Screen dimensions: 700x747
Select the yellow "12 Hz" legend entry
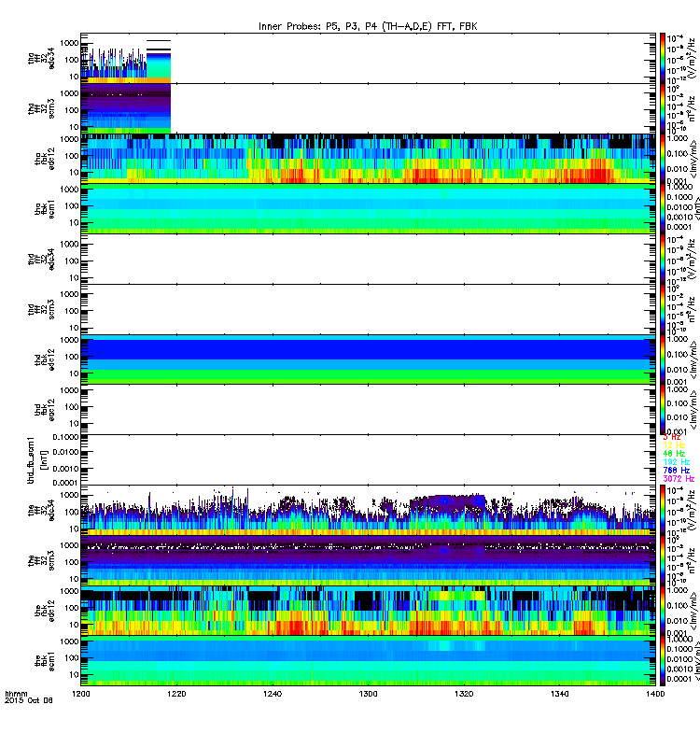674,445
